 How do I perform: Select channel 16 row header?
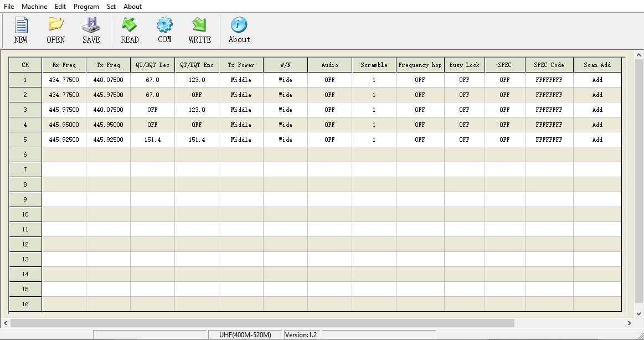[25, 304]
